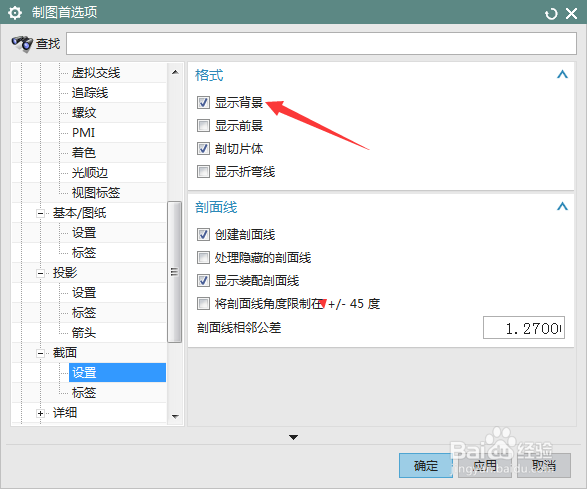Click the gear icon in title bar
This screenshot has height=489, width=587.
[15, 13]
